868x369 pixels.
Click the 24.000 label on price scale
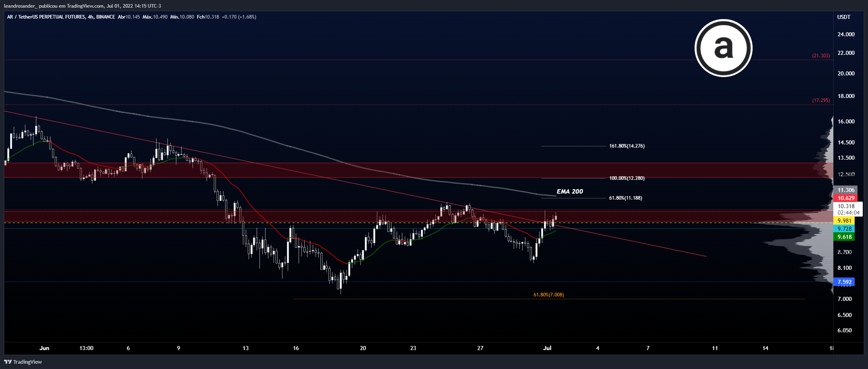tap(846, 34)
